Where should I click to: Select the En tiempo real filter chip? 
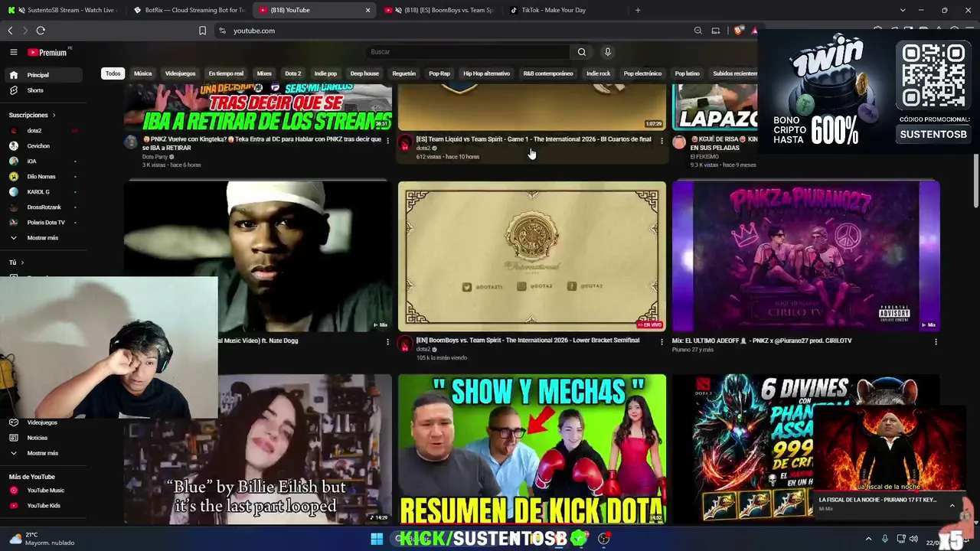(226, 73)
